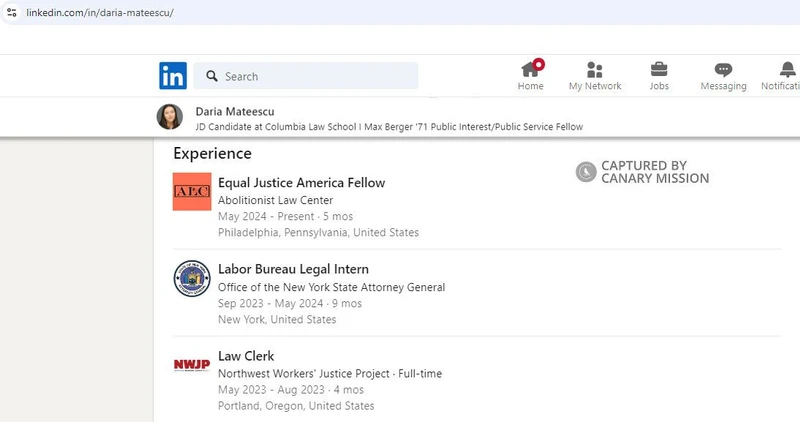Click the Abolitionist Law Center company name
The height and width of the screenshot is (422, 800).
point(275,200)
